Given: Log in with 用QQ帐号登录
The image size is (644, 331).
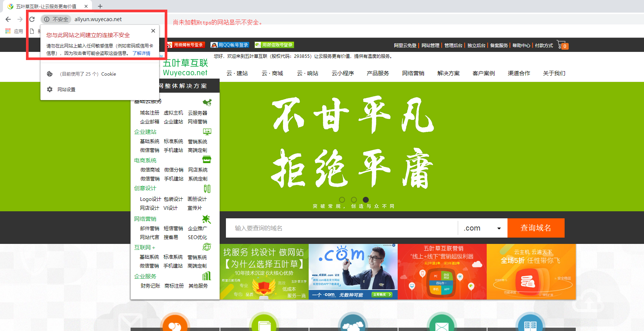Looking at the screenshot, I should [230, 45].
